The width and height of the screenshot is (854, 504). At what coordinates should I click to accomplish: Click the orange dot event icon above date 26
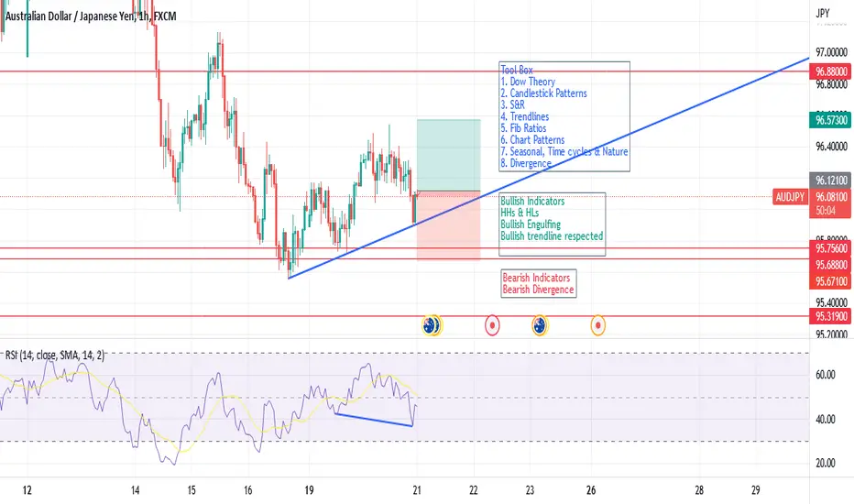[x=598, y=326]
